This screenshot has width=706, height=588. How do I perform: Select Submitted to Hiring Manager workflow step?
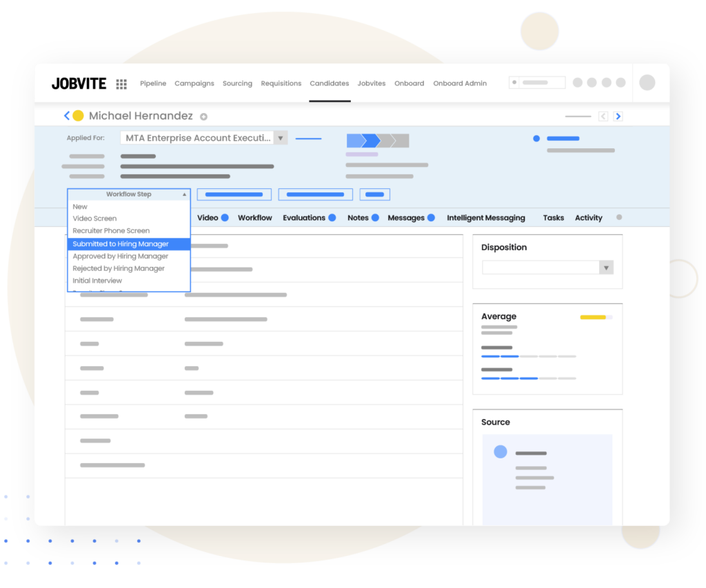coord(121,243)
